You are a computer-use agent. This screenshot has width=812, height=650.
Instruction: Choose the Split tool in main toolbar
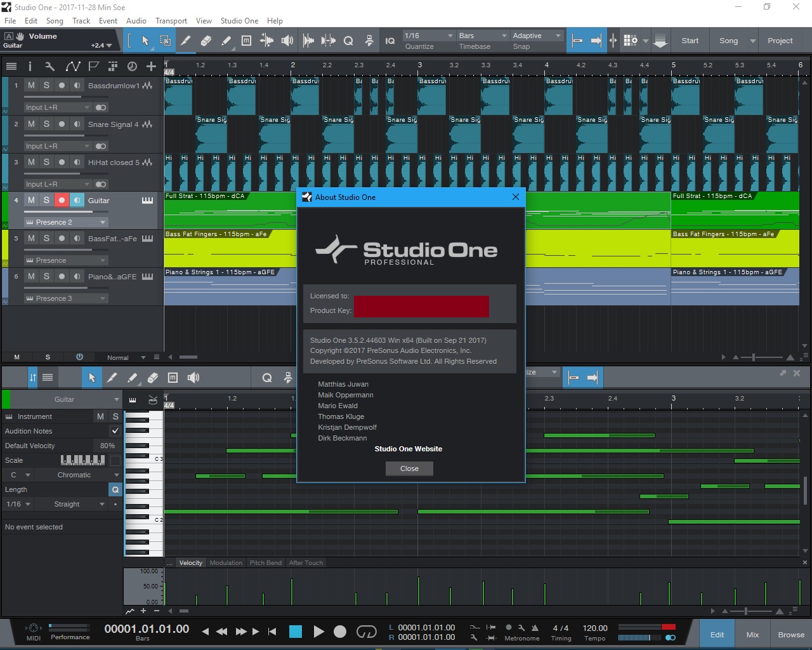(x=186, y=41)
